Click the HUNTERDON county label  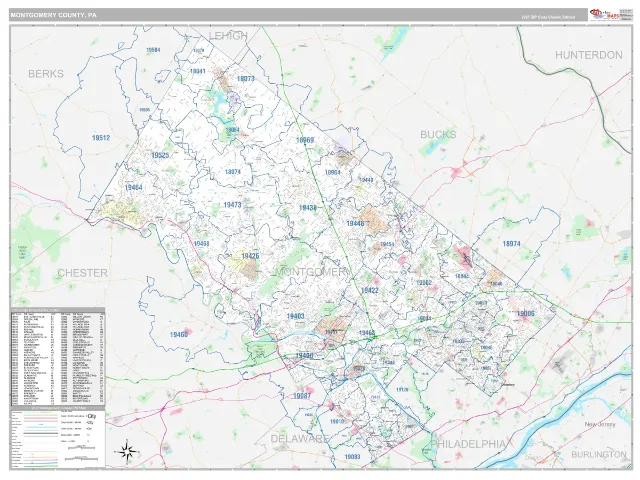click(589, 55)
